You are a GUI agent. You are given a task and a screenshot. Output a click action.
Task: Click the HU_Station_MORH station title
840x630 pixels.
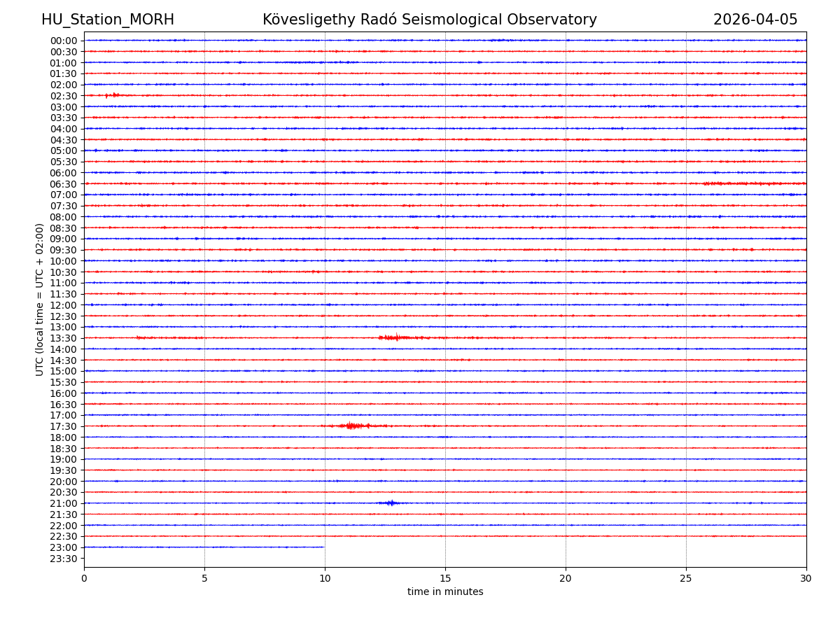tap(108, 20)
